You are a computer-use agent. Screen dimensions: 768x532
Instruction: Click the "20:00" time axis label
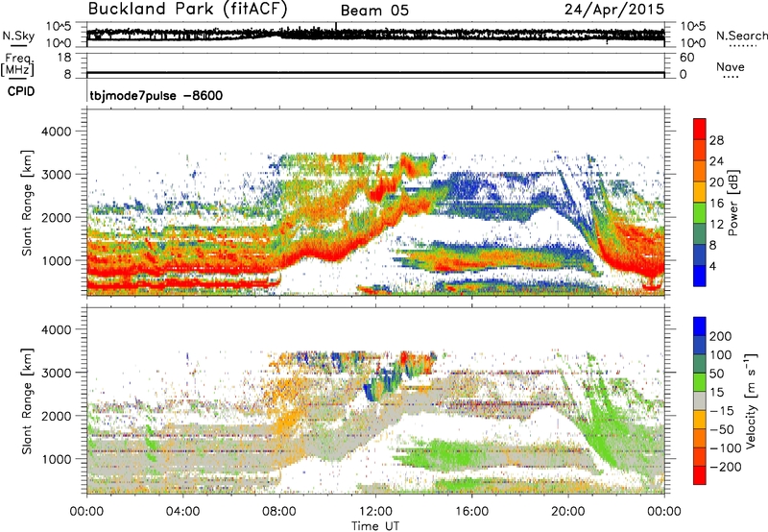point(568,512)
